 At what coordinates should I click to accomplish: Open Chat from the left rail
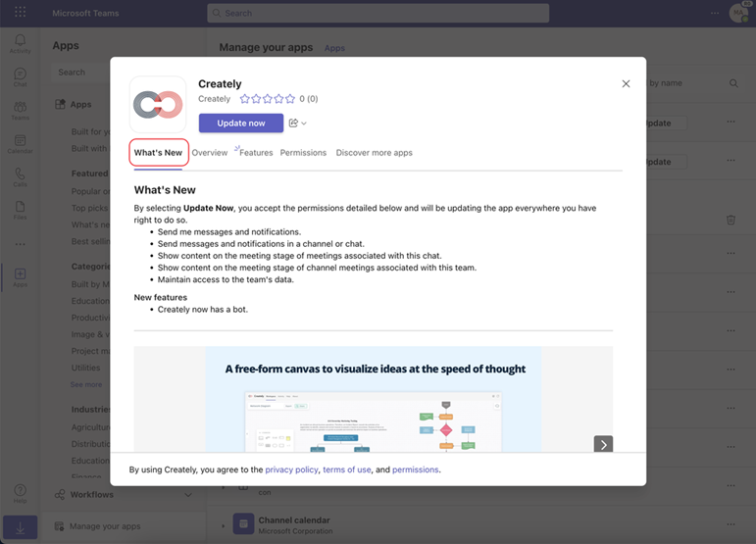pyautogui.click(x=20, y=76)
